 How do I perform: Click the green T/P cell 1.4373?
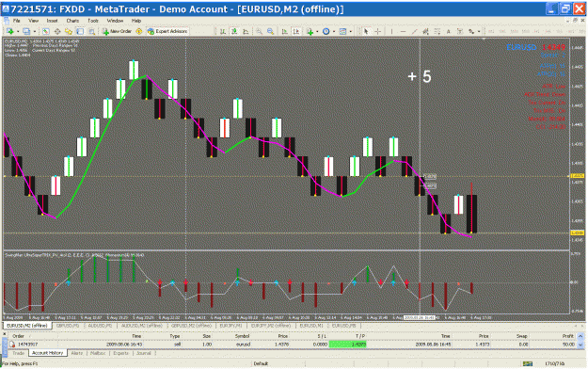(x=347, y=345)
